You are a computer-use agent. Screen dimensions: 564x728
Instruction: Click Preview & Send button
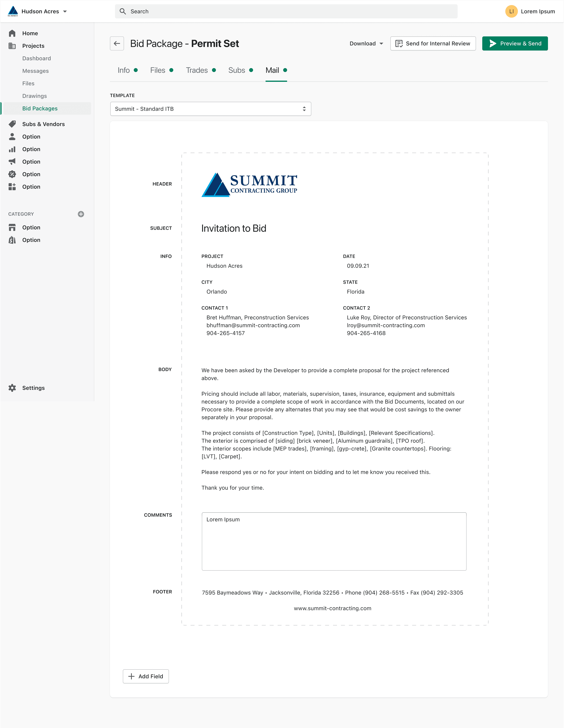(515, 44)
